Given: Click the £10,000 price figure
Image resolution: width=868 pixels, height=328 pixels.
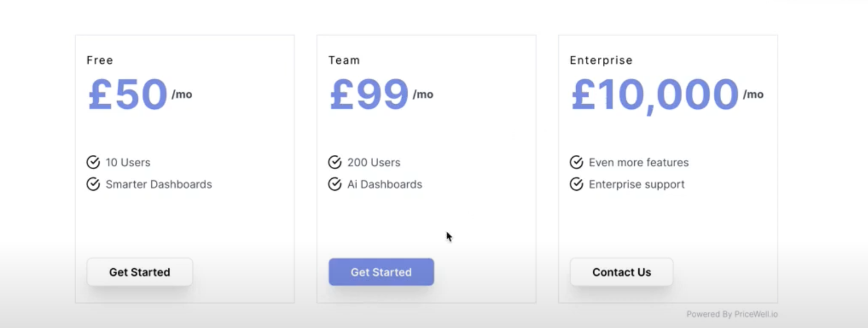Looking at the screenshot, I should pos(655,95).
